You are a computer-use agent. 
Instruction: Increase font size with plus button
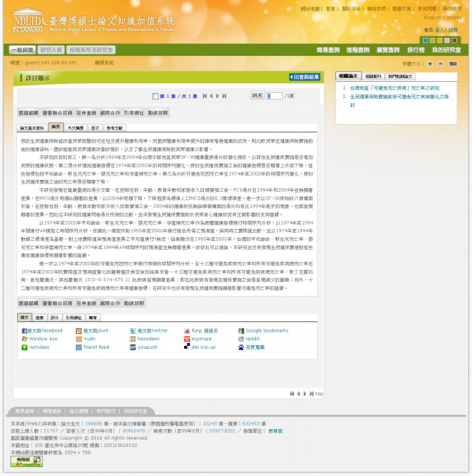pos(430,64)
